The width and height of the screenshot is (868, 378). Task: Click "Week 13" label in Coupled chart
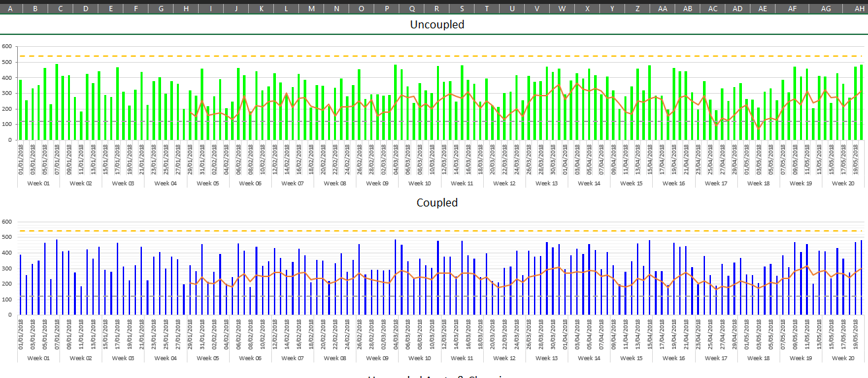(x=546, y=358)
